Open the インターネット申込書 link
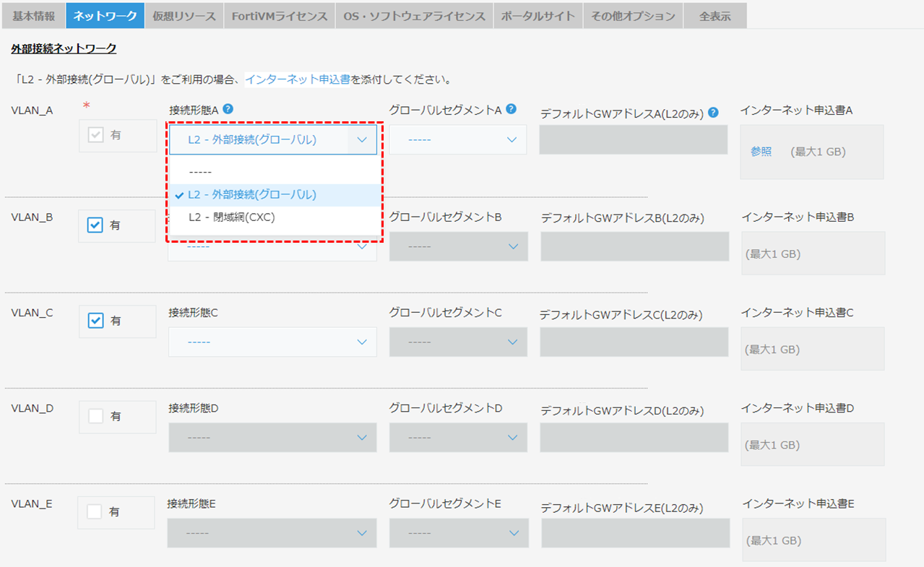Viewport: 924px width, 567px height. tap(298, 79)
